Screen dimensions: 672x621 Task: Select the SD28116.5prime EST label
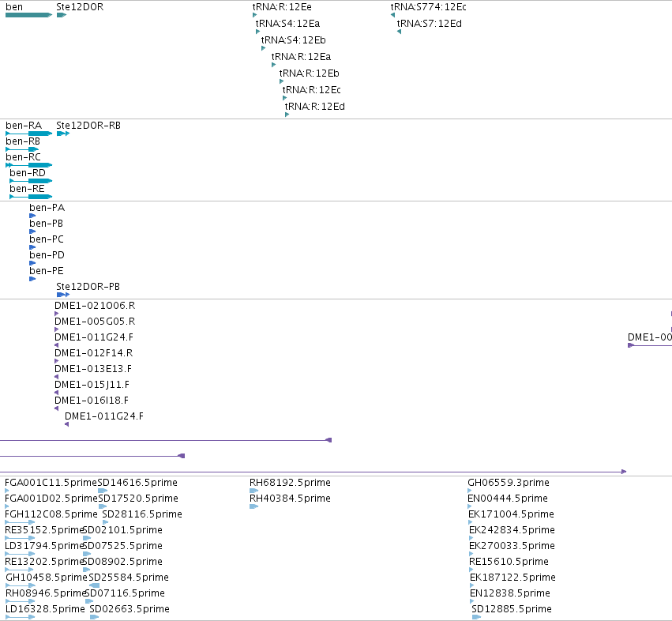click(142, 514)
